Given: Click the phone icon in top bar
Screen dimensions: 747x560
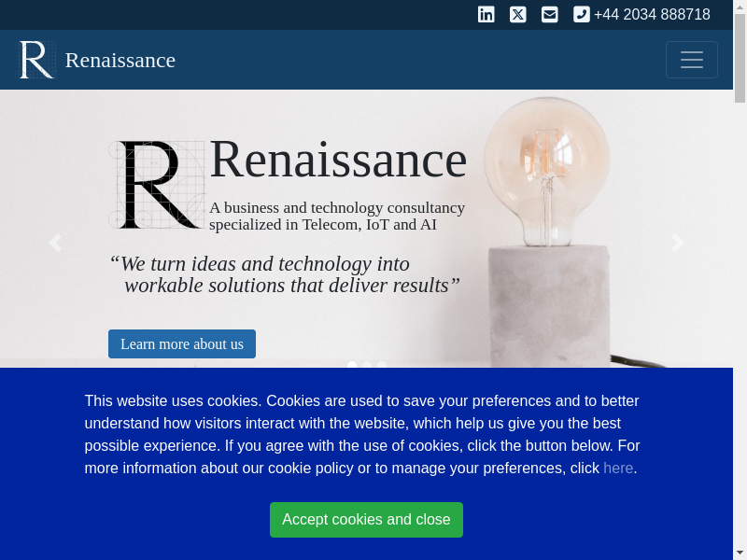Looking at the screenshot, I should pyautogui.click(x=582, y=14).
